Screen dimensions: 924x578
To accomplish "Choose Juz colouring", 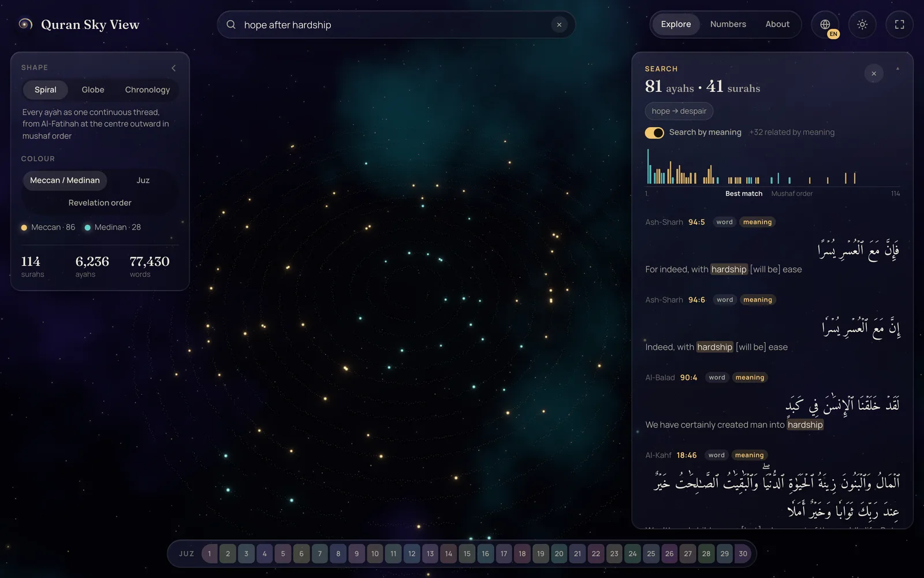I will pos(143,180).
